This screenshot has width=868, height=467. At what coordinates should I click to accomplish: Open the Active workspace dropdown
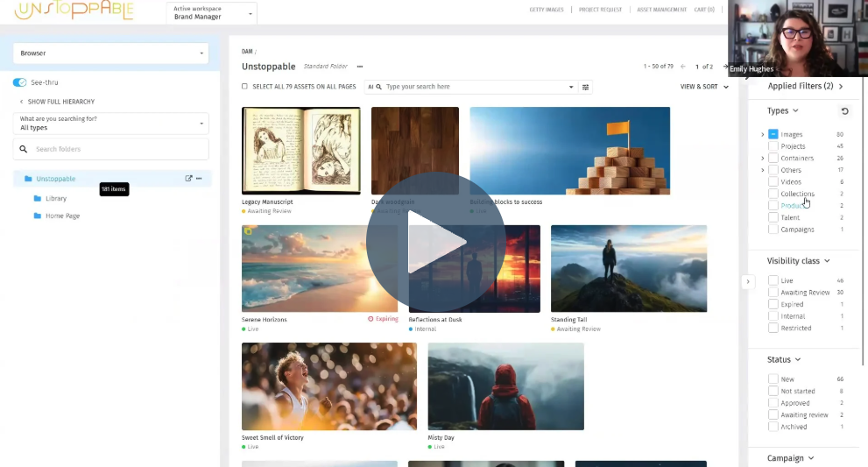coord(211,13)
